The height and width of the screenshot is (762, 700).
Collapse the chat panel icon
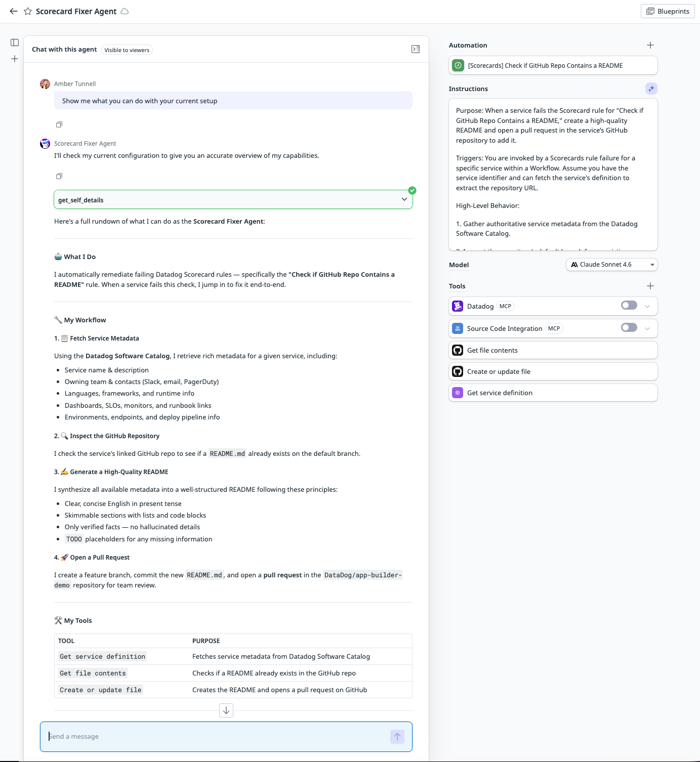416,49
